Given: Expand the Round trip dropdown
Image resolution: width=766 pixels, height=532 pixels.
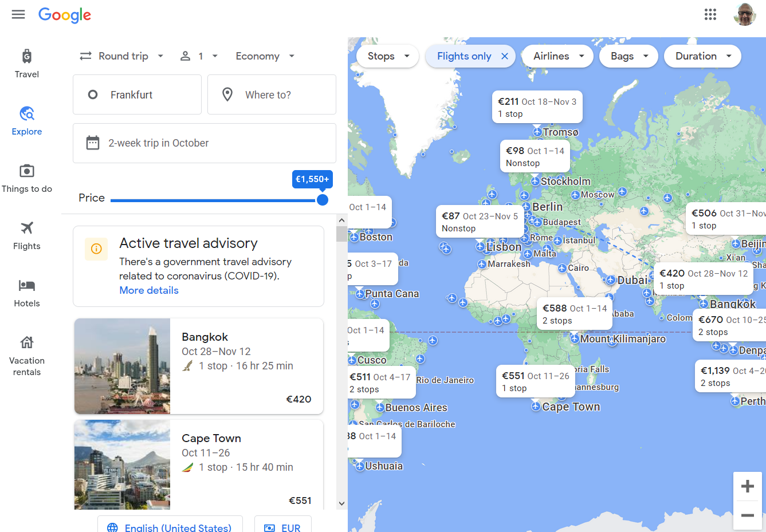Looking at the screenshot, I should point(122,56).
